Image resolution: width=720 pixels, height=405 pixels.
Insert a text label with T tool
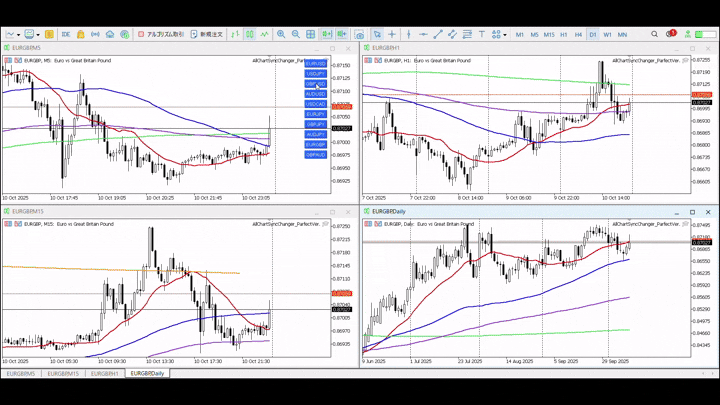(x=482, y=34)
